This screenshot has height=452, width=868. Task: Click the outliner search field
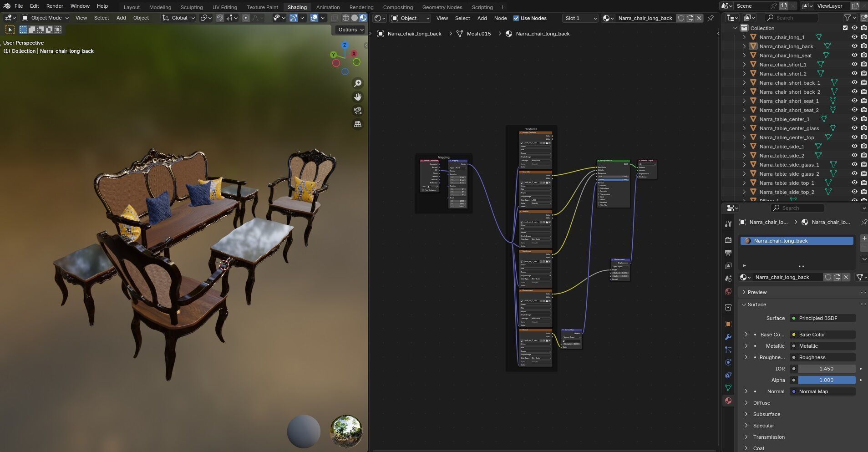(x=791, y=18)
